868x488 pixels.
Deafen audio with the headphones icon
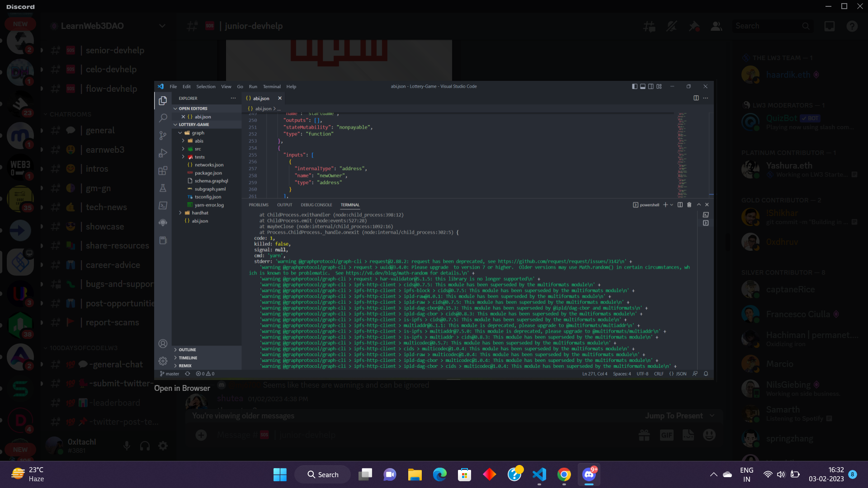pyautogui.click(x=145, y=446)
